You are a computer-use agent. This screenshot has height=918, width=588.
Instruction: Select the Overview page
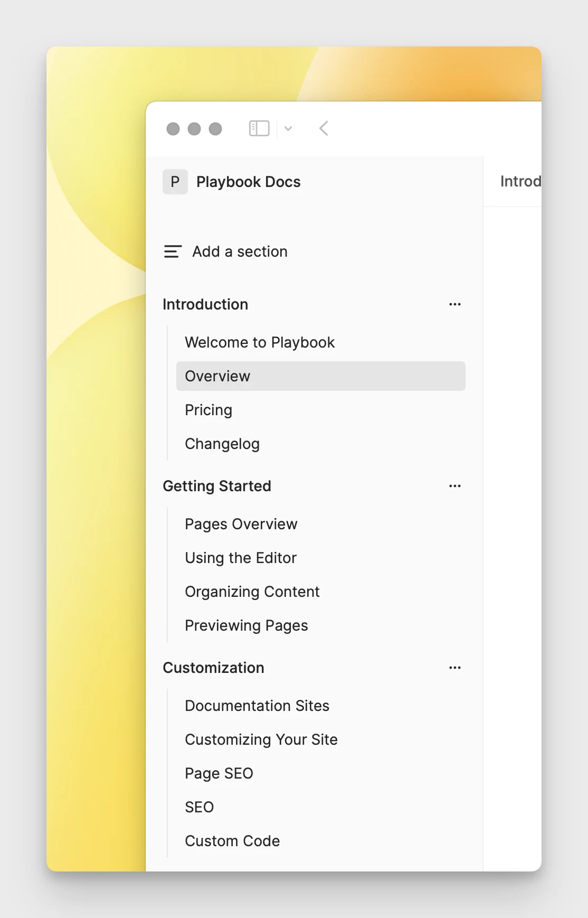(321, 376)
